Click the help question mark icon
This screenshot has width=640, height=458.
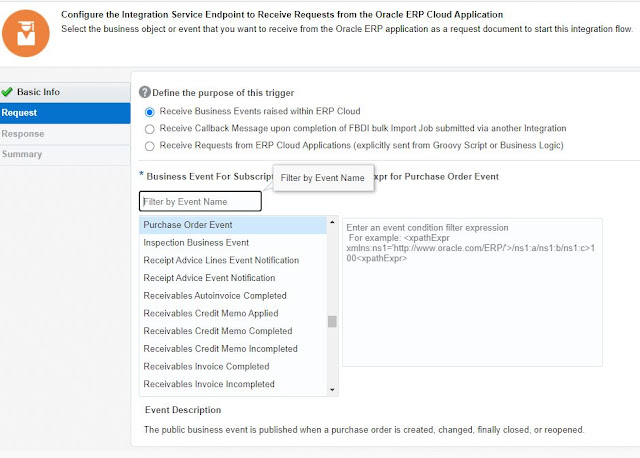(145, 92)
